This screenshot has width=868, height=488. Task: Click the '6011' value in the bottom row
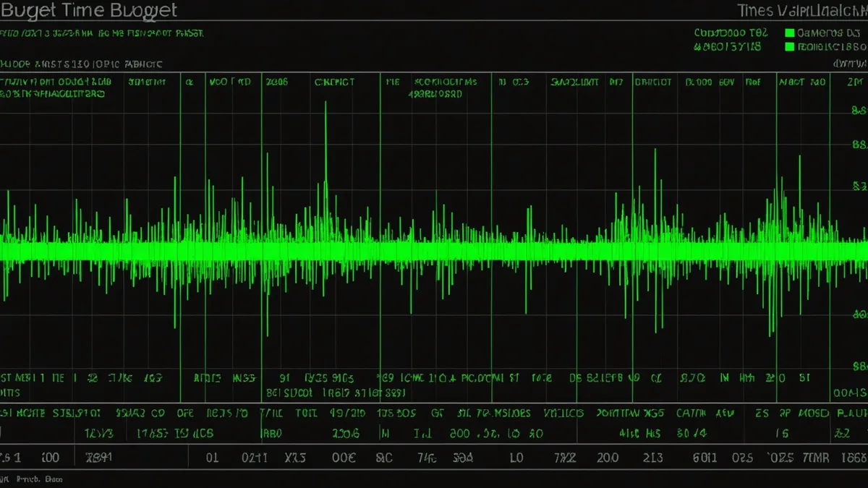[705, 458]
